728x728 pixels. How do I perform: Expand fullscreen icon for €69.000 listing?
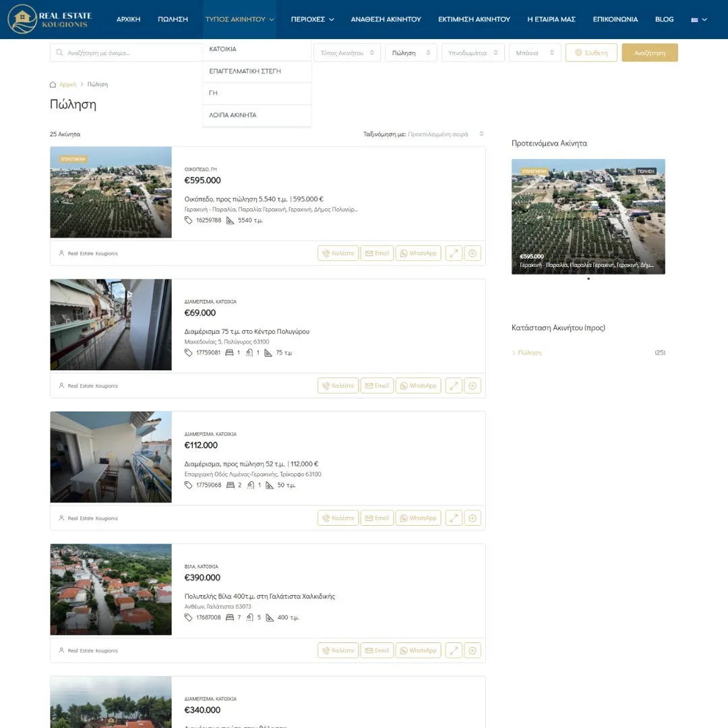pos(454,386)
